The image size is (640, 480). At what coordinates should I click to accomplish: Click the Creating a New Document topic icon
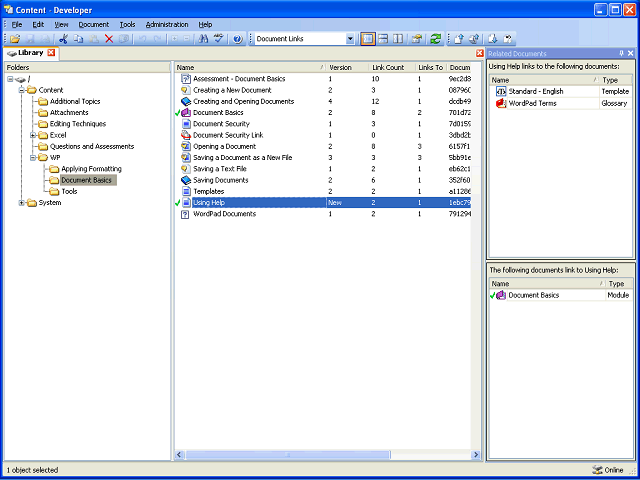tap(186, 90)
